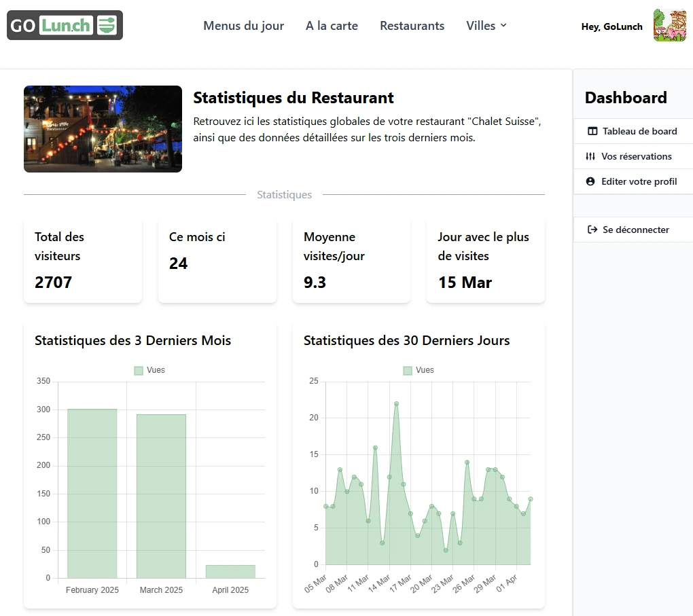Click the Statistiques des 3 Derniers Mois title
Image resolution: width=693 pixels, height=616 pixels.
tap(132, 340)
